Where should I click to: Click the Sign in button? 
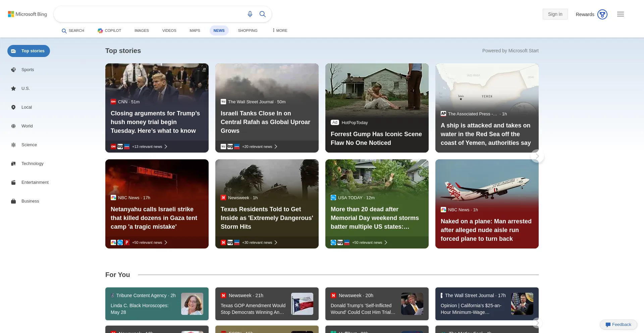(555, 14)
